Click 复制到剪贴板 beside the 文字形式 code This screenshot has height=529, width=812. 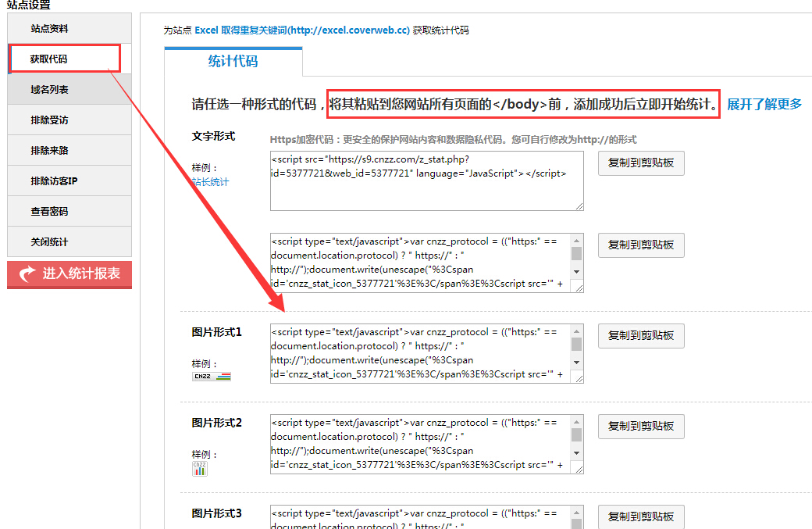640,163
